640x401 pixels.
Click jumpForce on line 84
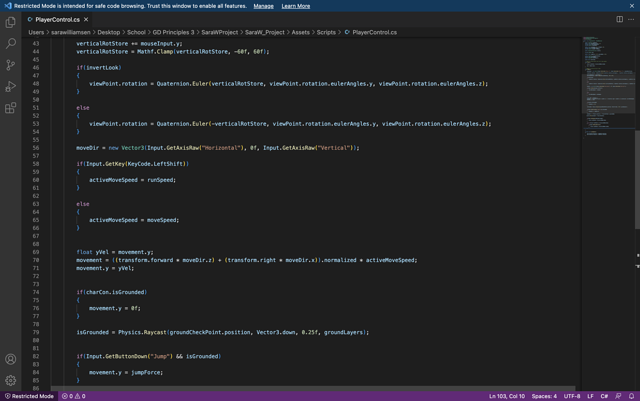coord(146,372)
